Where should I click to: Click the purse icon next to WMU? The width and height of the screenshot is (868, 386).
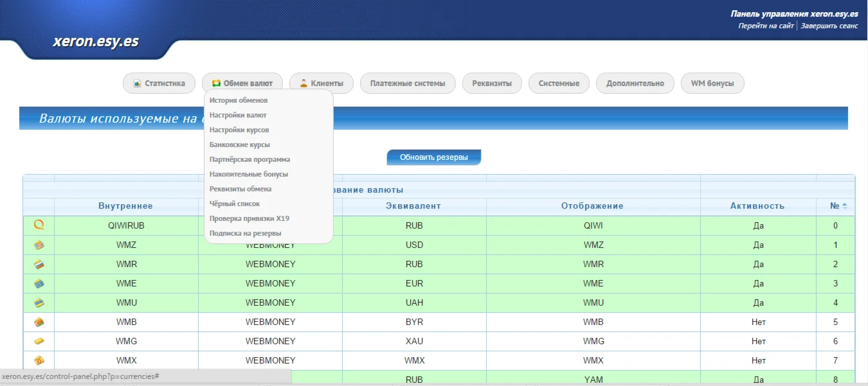tap(39, 303)
